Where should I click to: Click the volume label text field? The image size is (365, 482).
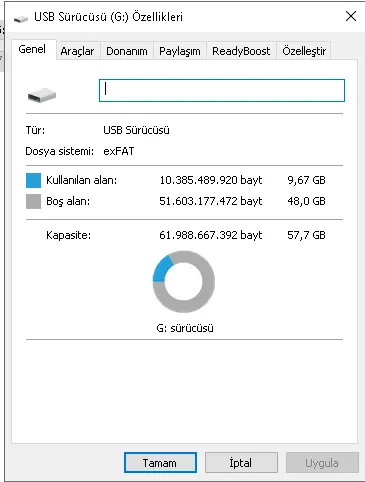tap(222, 90)
